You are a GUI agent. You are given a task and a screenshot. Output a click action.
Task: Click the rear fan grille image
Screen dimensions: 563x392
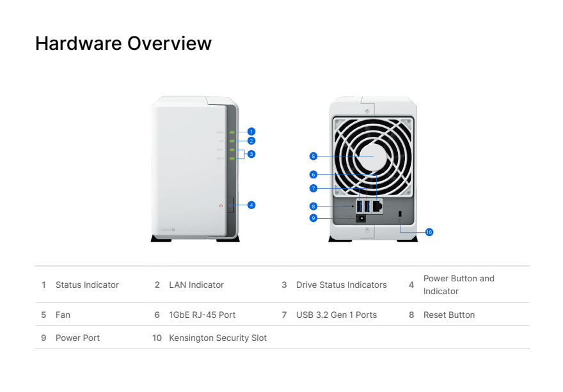point(374,157)
